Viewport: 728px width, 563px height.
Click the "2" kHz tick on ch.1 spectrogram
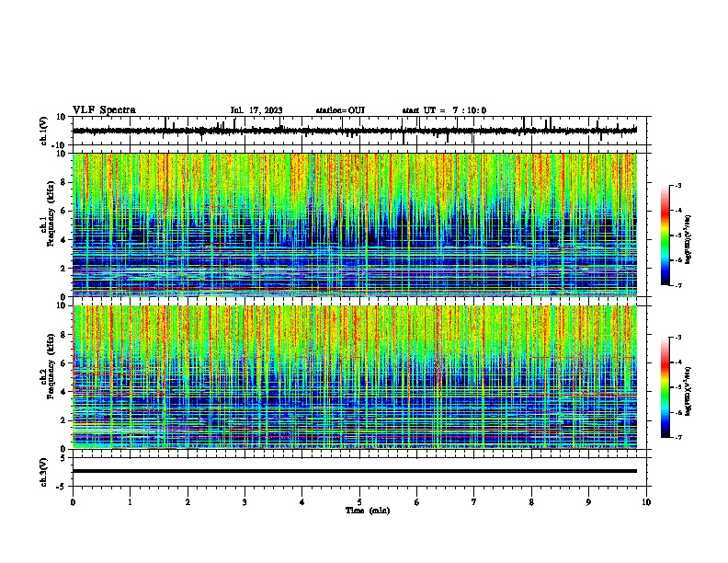click(x=63, y=268)
